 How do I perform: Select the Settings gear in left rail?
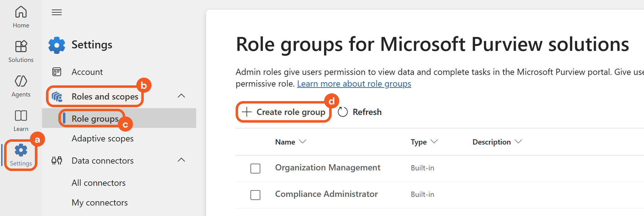pos(21,150)
